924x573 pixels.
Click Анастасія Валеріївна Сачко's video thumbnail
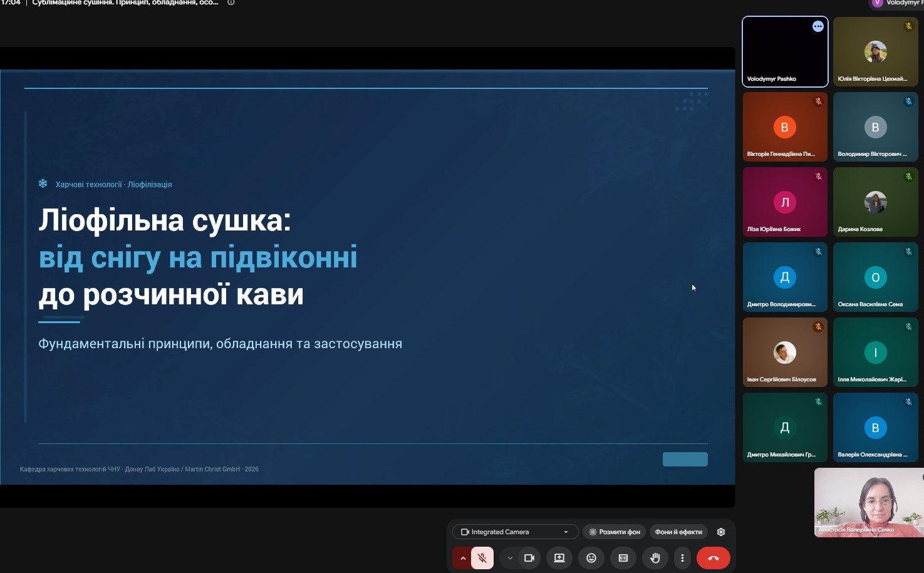tap(869, 502)
